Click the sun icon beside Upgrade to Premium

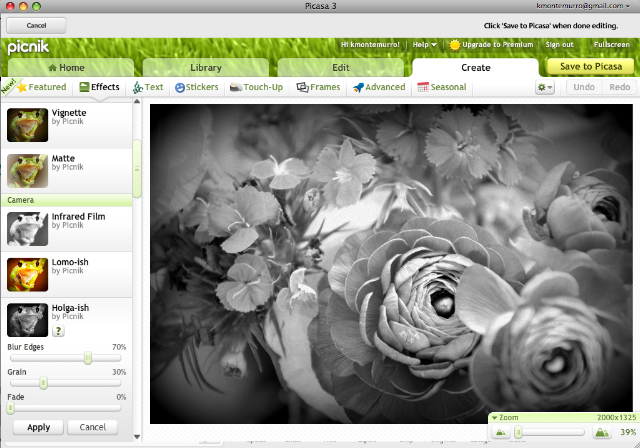454,45
